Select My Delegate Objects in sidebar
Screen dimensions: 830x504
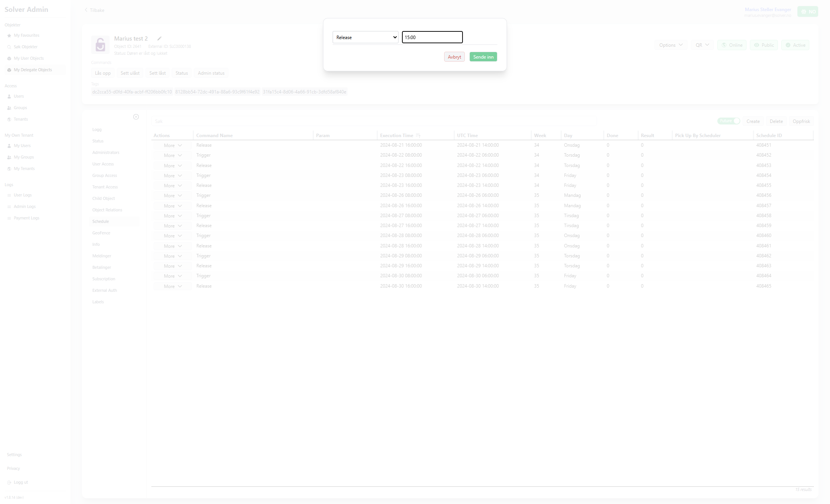[x=33, y=70]
